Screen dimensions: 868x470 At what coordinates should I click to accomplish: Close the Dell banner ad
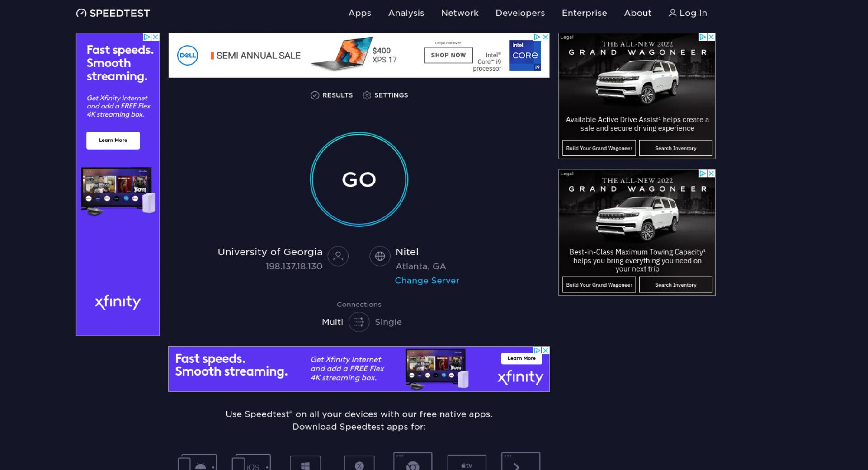545,37
